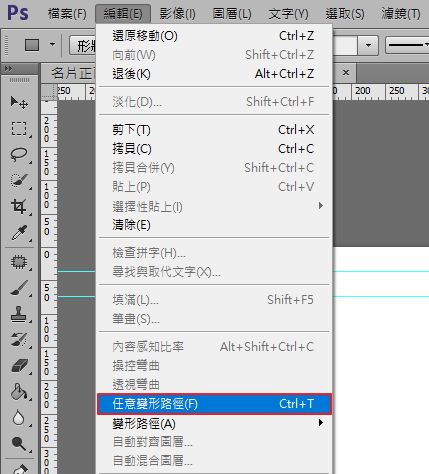Select the Paint Bucket tool

click(x=19, y=392)
